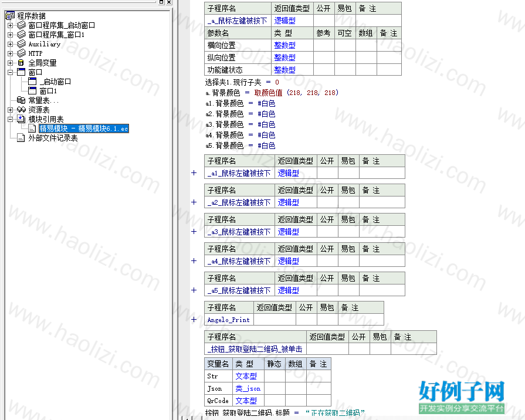Click the QrCode variable name cell
This screenshot has height=420, width=525.
[x=218, y=401]
